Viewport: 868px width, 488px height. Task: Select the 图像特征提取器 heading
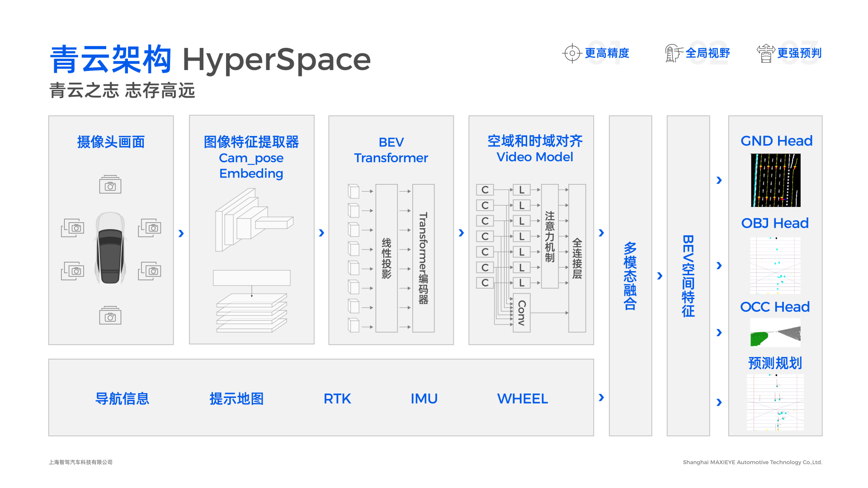tap(251, 142)
